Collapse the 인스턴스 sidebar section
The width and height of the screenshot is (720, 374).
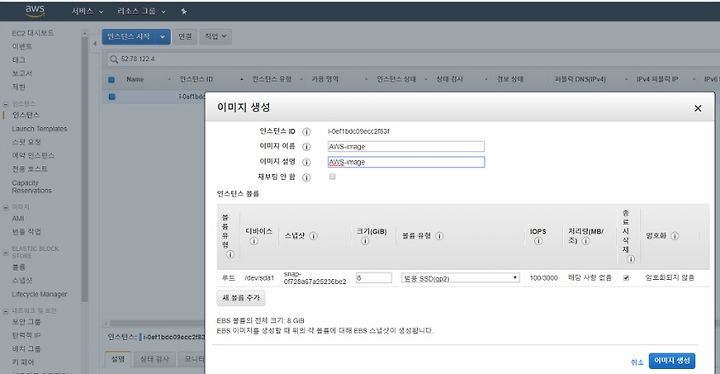click(x=6, y=104)
